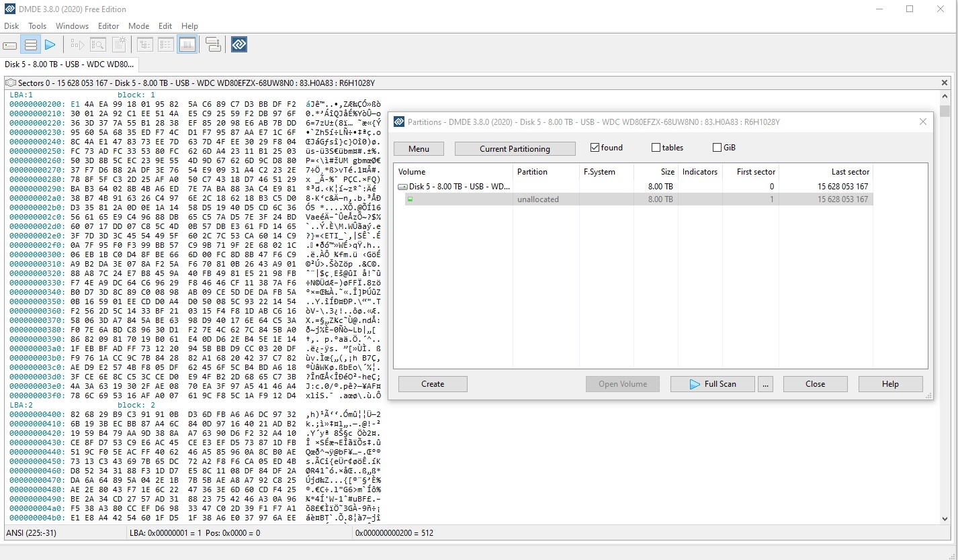Click the 'LBA:2' label in hex view
Screen dimensions: 958x560
pyautogui.click(x=21, y=406)
